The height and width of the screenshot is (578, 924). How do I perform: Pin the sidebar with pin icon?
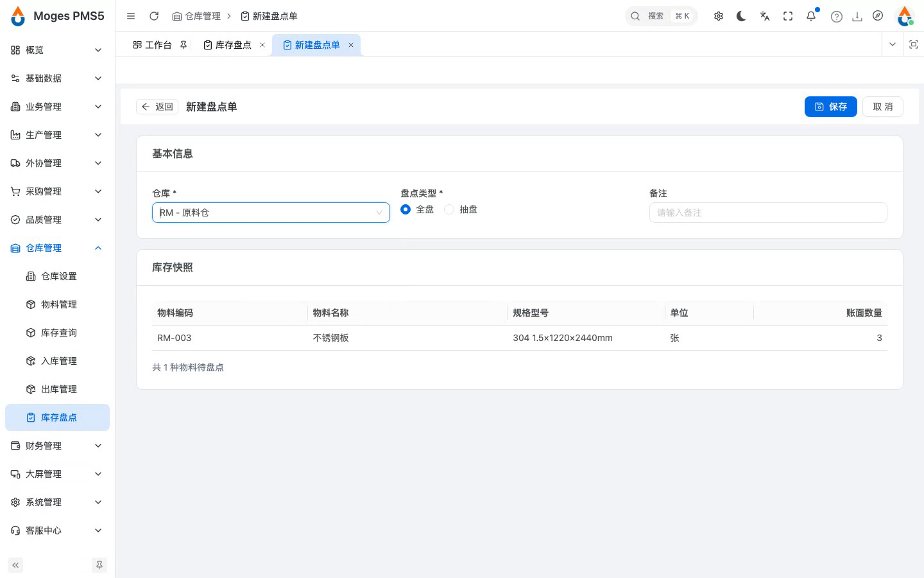tap(99, 565)
